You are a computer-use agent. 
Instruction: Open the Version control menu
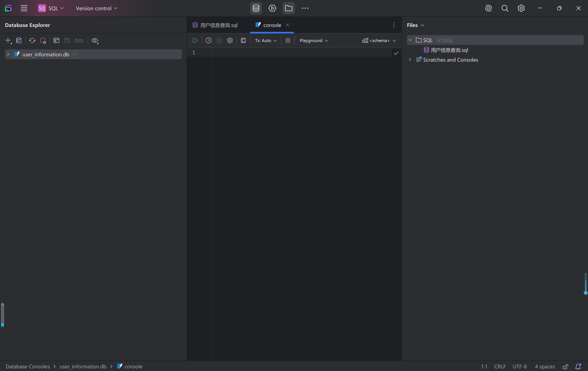96,8
